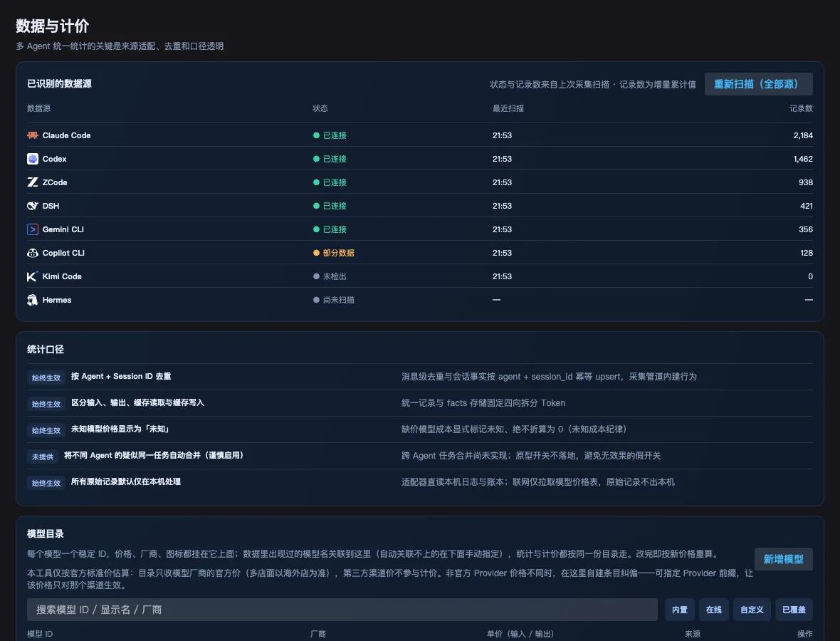Click the 来源 column header
Image resolution: width=840 pixels, height=641 pixels.
693,634
